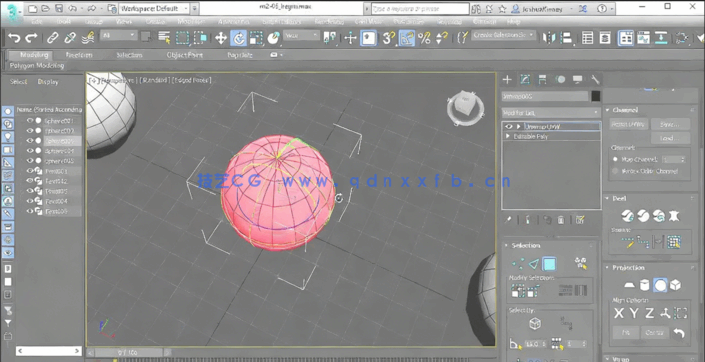Activate the Select and Rotate tool

tap(238, 38)
